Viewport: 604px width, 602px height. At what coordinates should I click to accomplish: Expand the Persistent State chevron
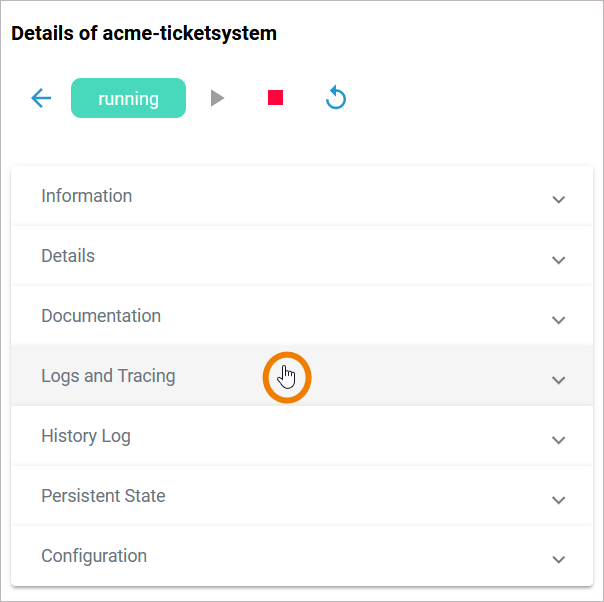559,499
